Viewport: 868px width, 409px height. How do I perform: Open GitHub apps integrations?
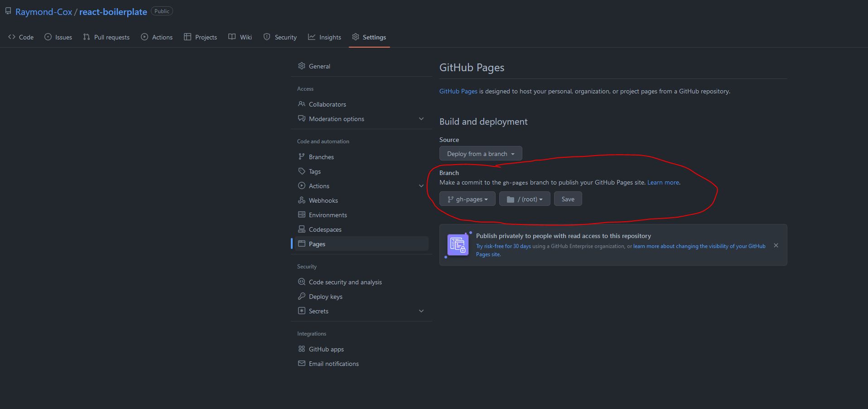click(362, 349)
